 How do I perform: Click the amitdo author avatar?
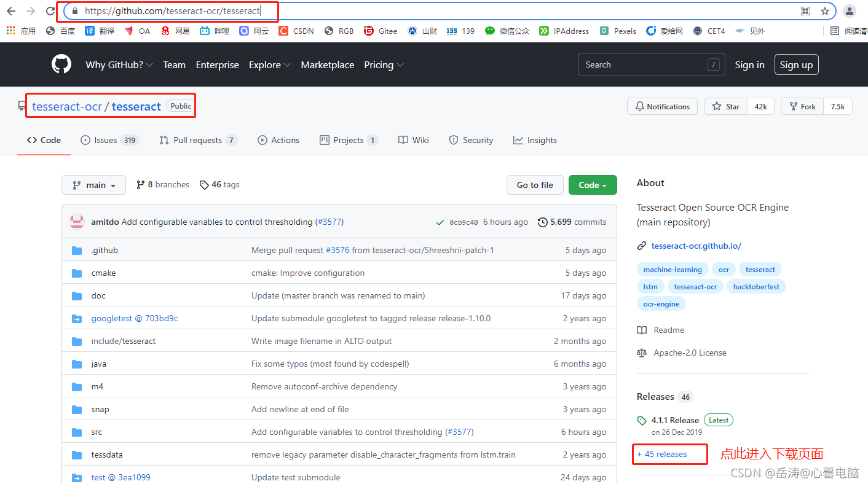[x=77, y=222]
